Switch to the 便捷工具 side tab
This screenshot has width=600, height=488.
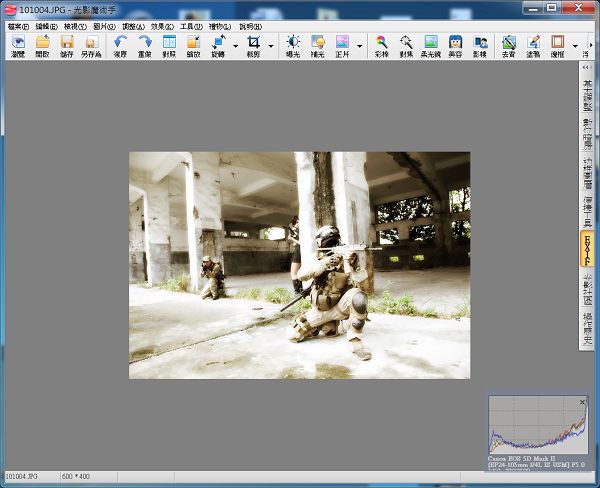[587, 212]
